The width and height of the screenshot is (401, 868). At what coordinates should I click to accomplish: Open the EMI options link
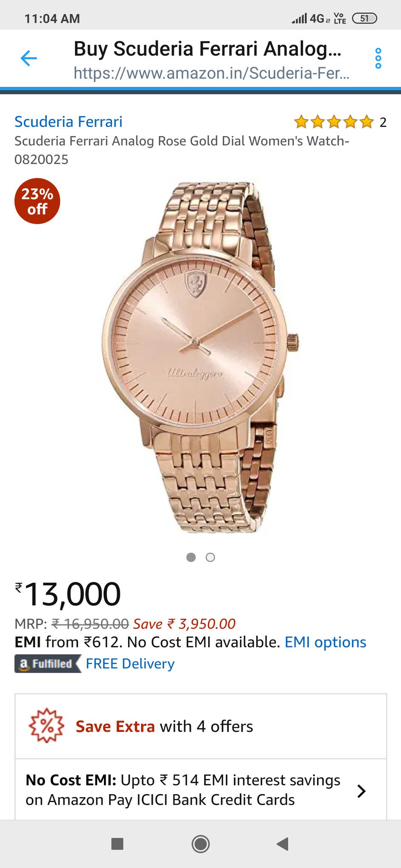point(325,642)
